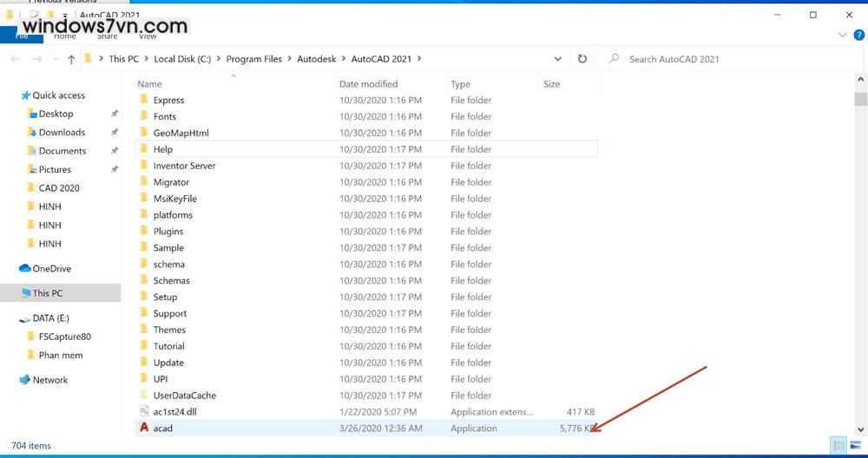Open the GeoMapHtml folder icon
This screenshot has height=458, width=868.
[x=144, y=132]
